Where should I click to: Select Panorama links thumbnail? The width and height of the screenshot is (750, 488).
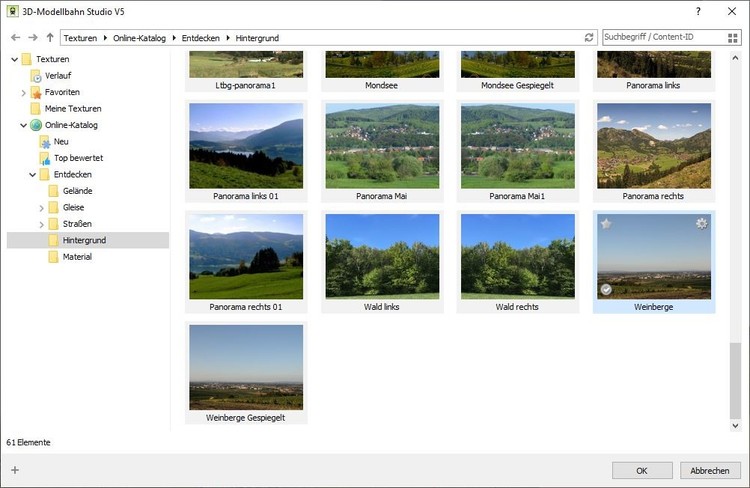click(x=653, y=71)
